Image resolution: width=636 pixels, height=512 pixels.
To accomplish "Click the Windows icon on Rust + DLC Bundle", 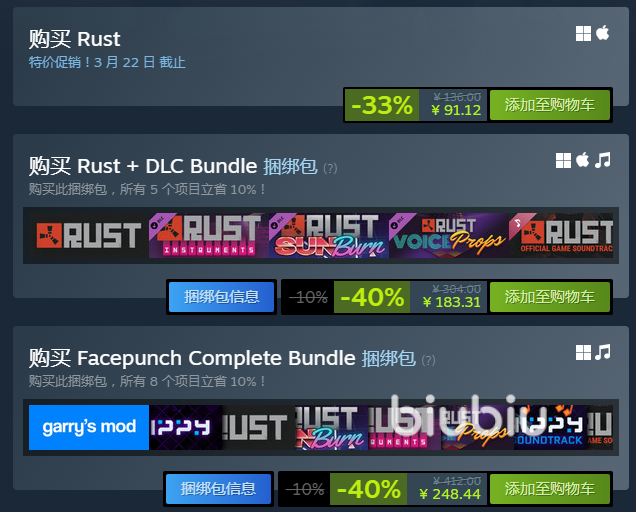I will click(563, 161).
